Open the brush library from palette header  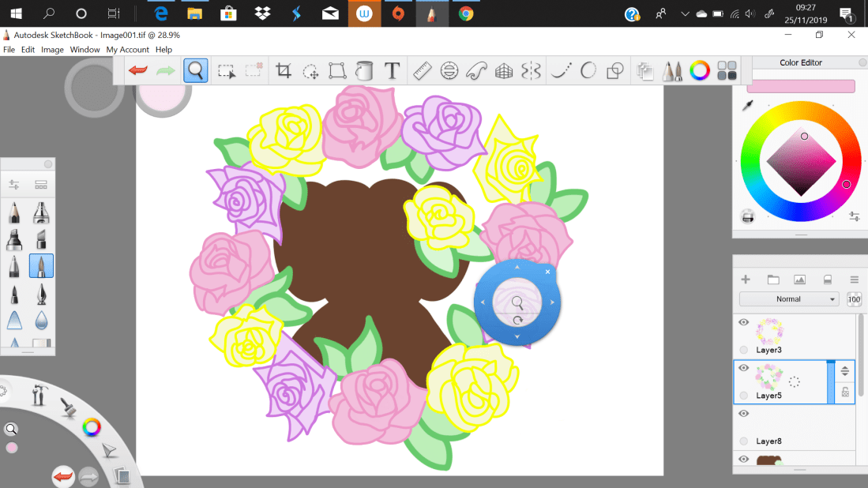pos(41,185)
